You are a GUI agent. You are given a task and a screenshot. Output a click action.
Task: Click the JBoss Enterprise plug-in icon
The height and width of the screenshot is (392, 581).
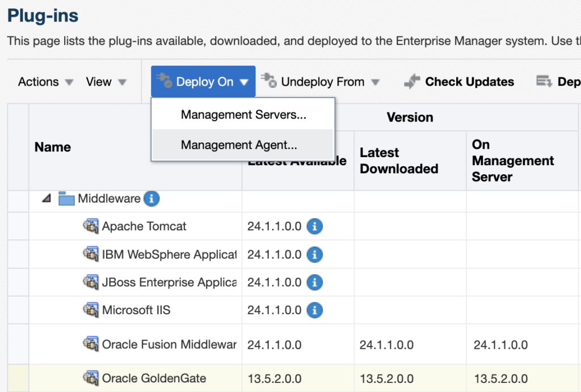pos(90,281)
